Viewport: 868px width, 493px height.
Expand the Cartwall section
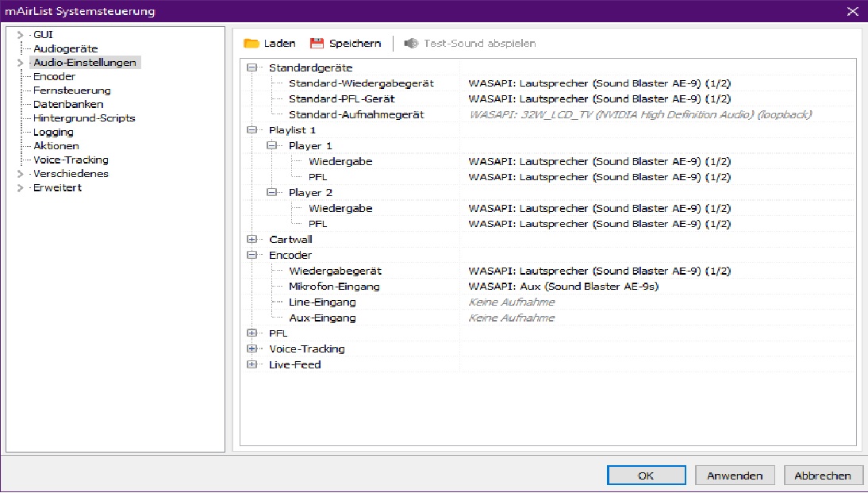click(x=252, y=239)
